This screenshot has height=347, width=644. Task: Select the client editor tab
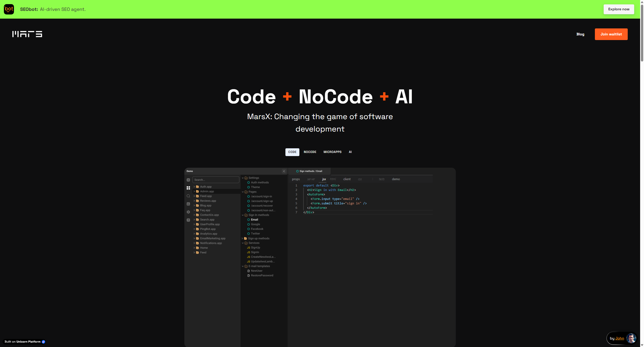click(347, 179)
